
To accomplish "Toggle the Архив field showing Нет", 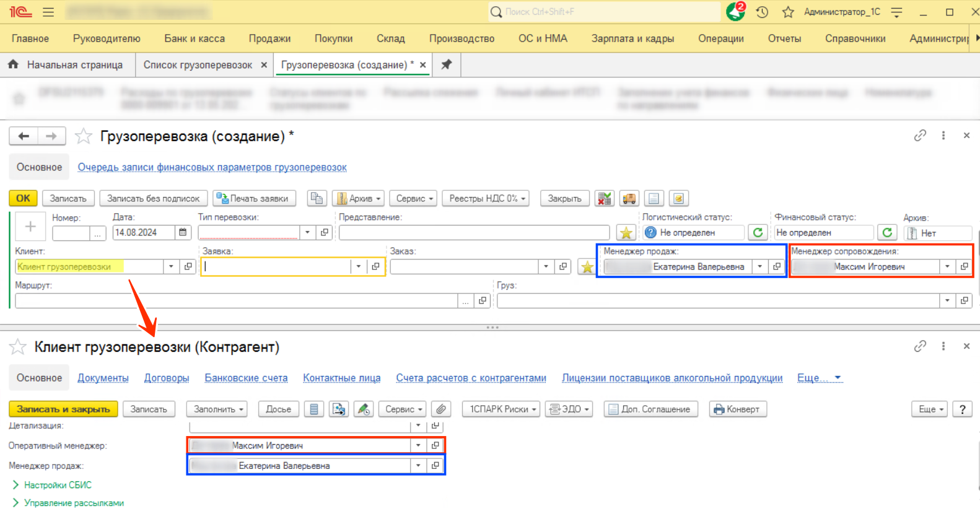I will pos(938,233).
